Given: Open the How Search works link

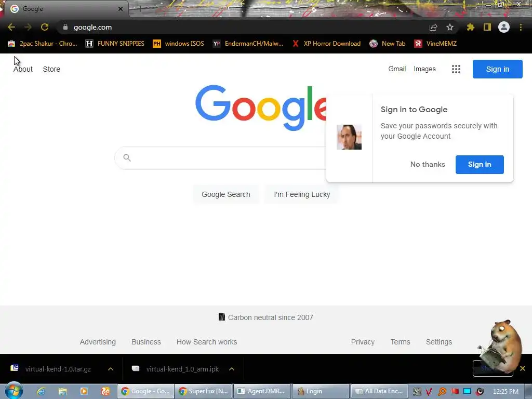Looking at the screenshot, I should tap(207, 342).
